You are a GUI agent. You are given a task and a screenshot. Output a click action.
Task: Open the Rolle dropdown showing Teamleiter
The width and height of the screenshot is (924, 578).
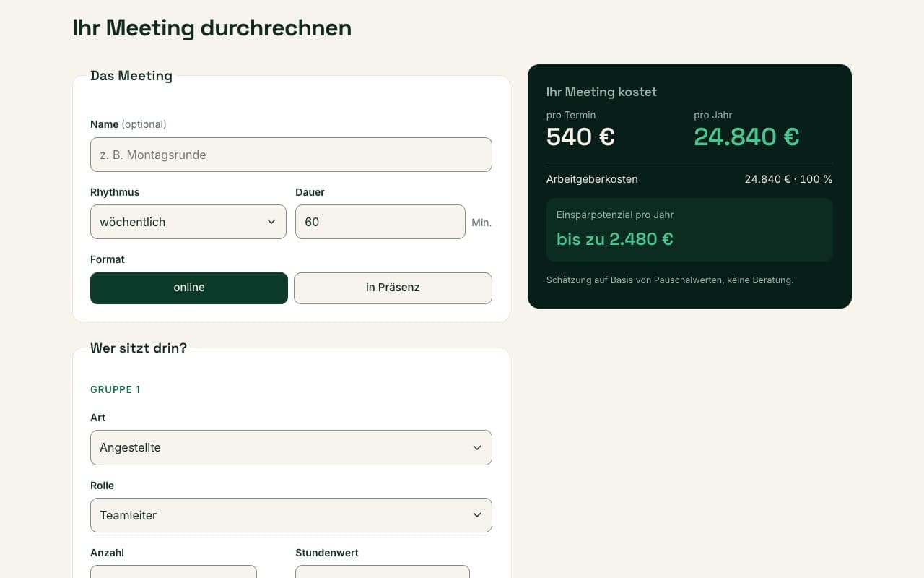click(x=291, y=515)
